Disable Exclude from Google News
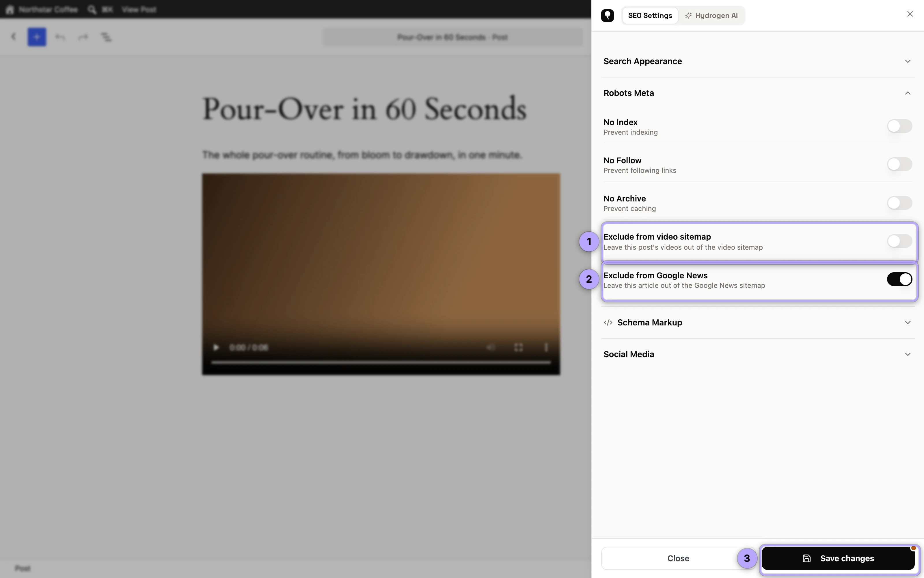 pos(899,279)
